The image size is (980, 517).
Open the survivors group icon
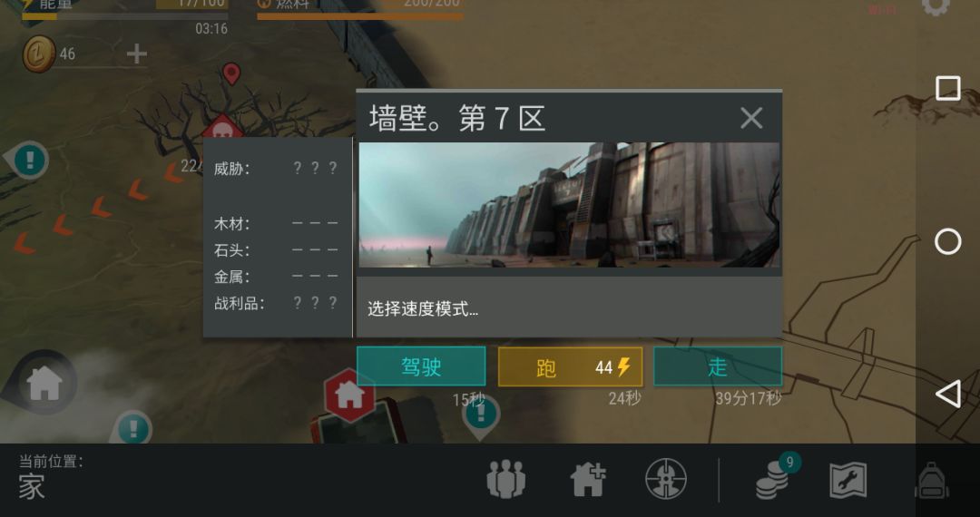point(505,479)
